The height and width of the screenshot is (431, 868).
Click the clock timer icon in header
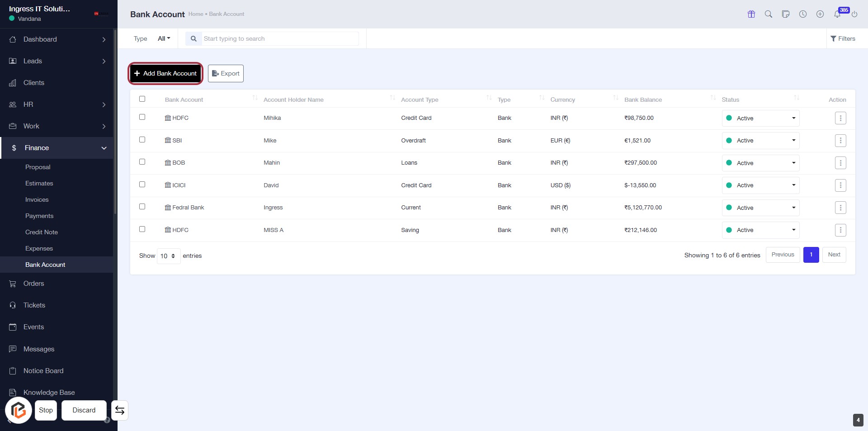pyautogui.click(x=803, y=14)
